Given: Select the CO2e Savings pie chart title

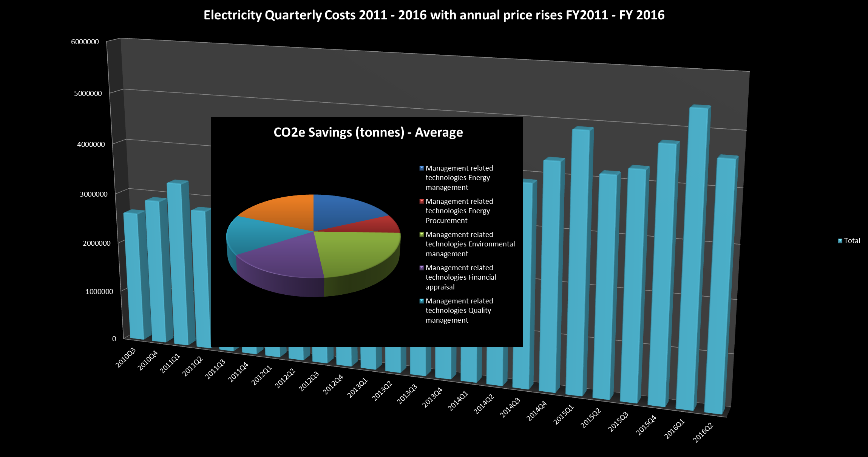Looking at the screenshot, I should pos(368,132).
